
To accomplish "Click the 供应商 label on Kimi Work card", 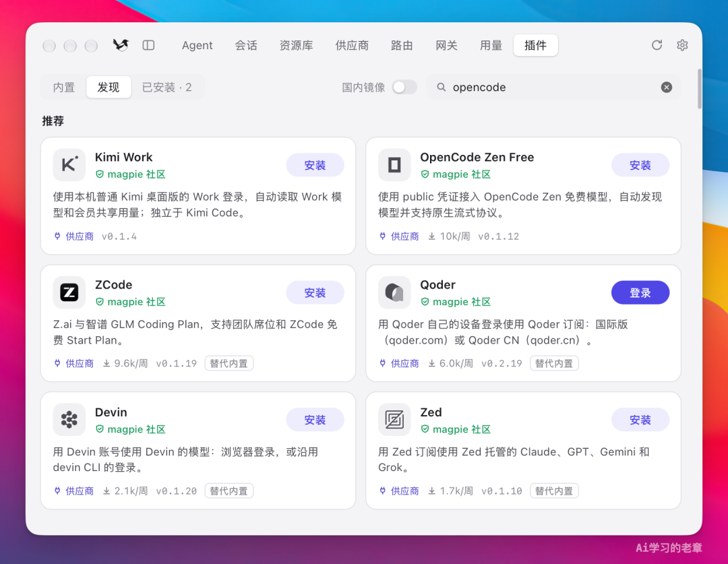I will click(x=80, y=237).
